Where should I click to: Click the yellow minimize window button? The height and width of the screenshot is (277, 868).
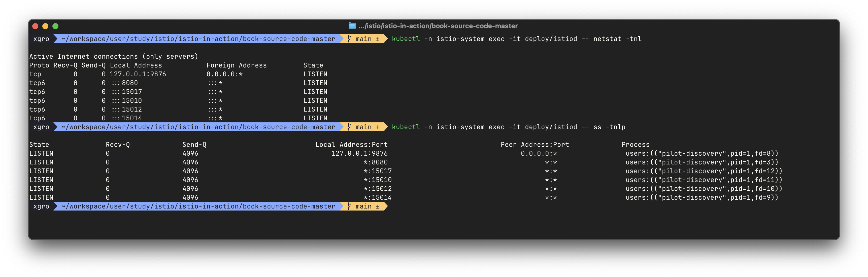(x=46, y=26)
